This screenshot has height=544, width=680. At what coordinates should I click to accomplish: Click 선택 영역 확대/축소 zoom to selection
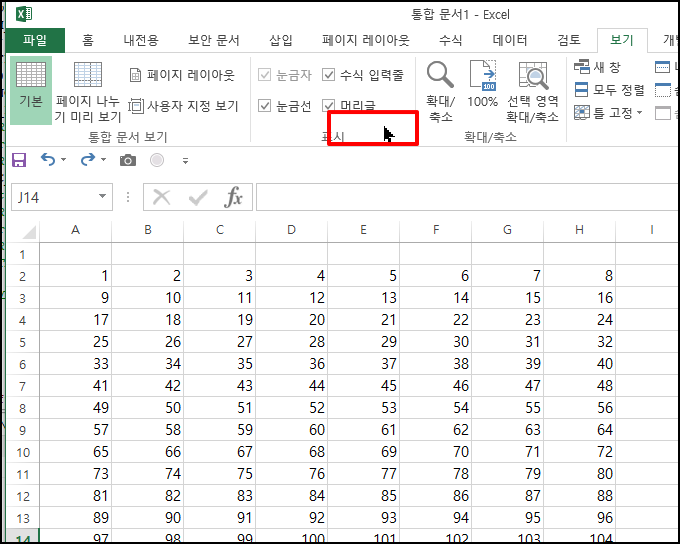click(x=533, y=92)
